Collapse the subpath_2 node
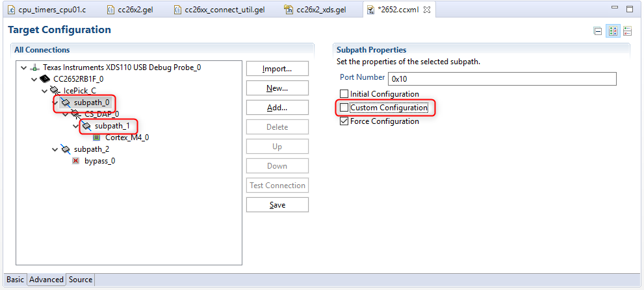 55,149
